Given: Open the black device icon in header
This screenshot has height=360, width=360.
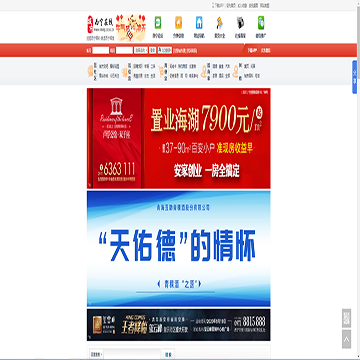Looking at the screenshot, I should pos(240,23).
